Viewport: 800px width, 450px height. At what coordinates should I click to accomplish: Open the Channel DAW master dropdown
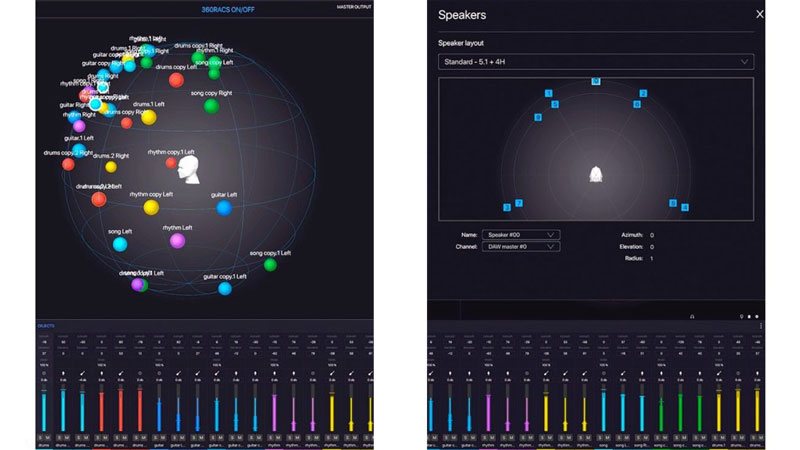520,246
